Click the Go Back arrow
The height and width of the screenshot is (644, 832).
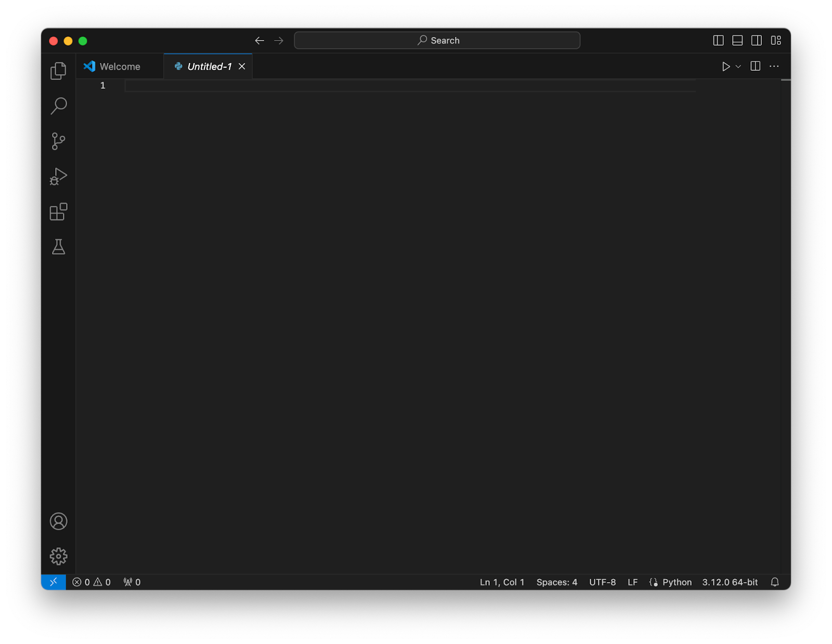tap(259, 41)
